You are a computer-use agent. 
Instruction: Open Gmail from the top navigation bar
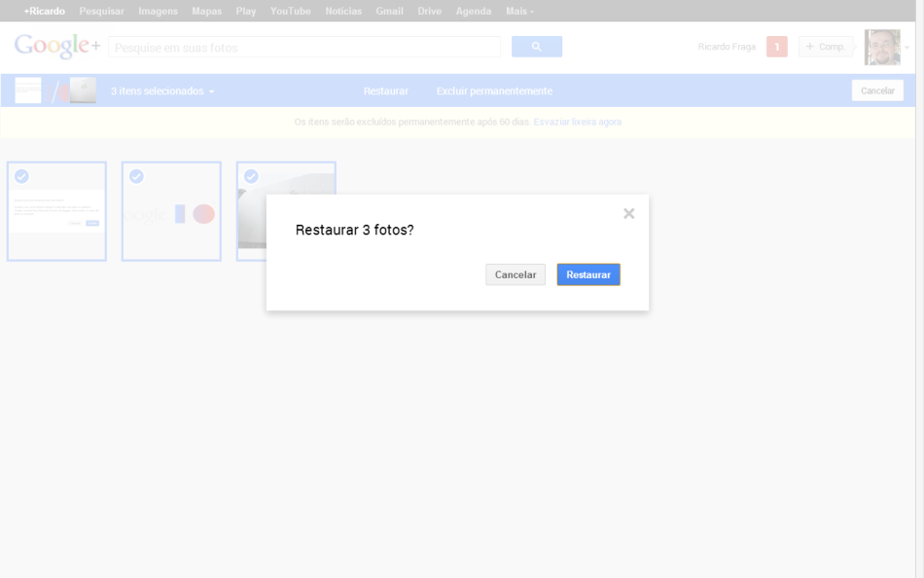coord(389,11)
